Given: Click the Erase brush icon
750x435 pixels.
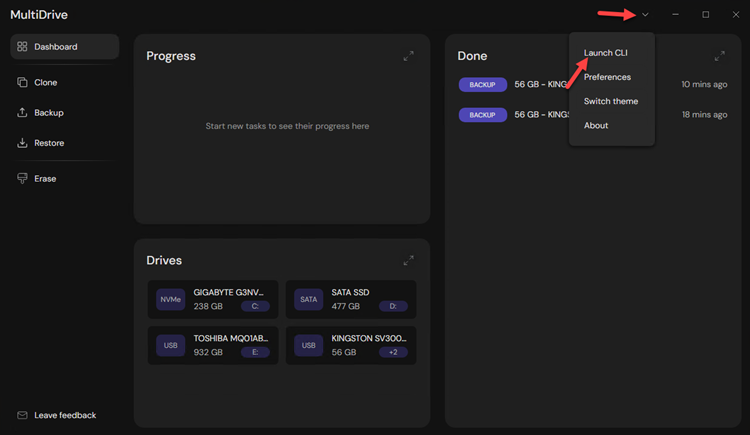Looking at the screenshot, I should click(22, 179).
